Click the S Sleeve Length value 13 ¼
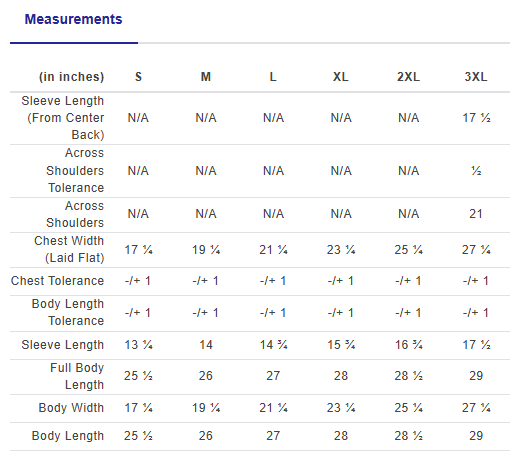The width and height of the screenshot is (522, 461). pyautogui.click(x=138, y=345)
